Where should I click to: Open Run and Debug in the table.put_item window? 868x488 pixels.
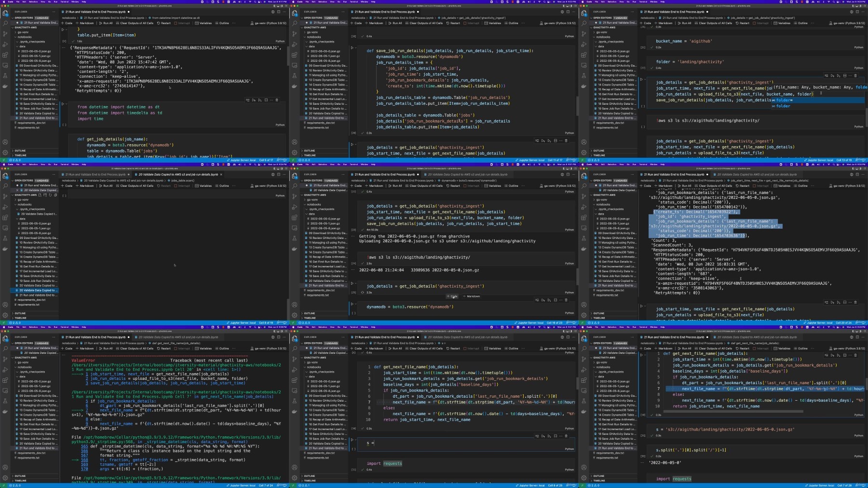[5, 44]
